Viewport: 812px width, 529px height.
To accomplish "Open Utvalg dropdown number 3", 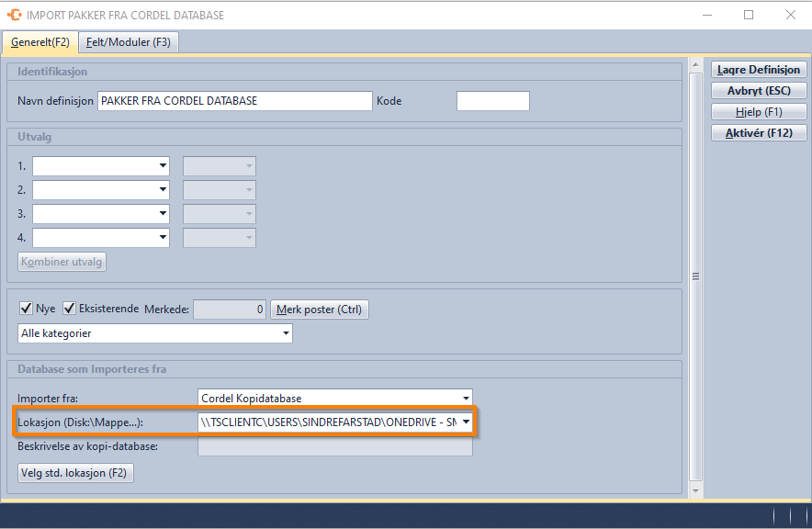I will [x=101, y=214].
